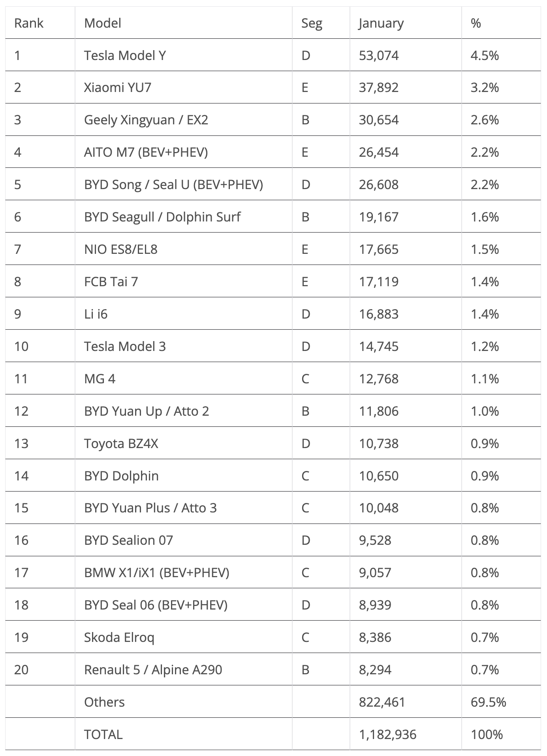Select the Tesla Model 3 row name
The width and height of the screenshot is (547, 756).
pyautogui.click(x=125, y=346)
